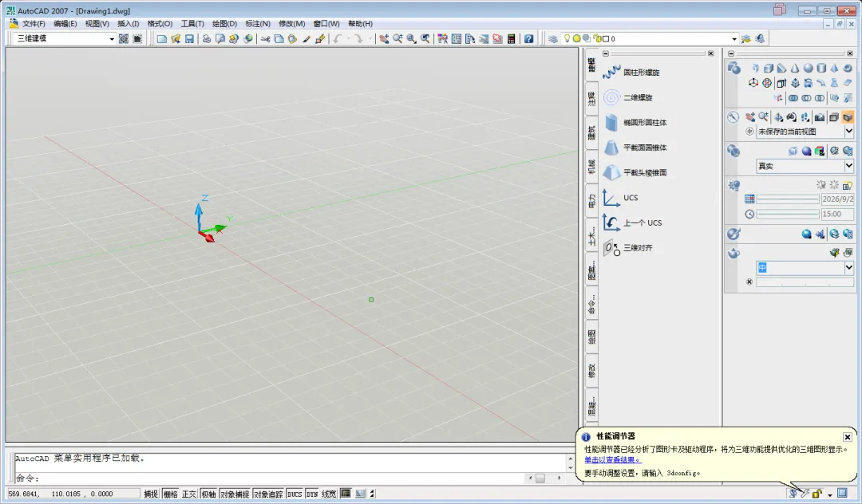Open the 格式(O) menu
Image resolution: width=862 pixels, height=504 pixels.
[x=160, y=24]
